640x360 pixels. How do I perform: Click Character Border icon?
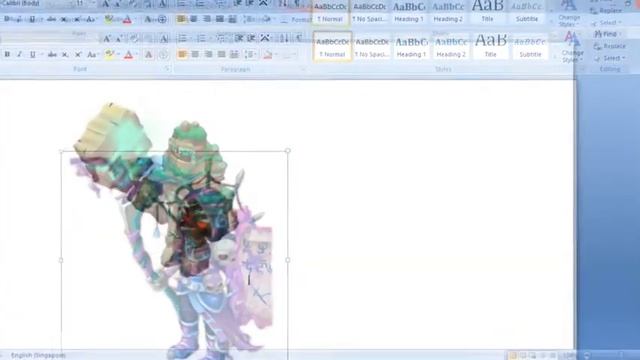coord(164,38)
